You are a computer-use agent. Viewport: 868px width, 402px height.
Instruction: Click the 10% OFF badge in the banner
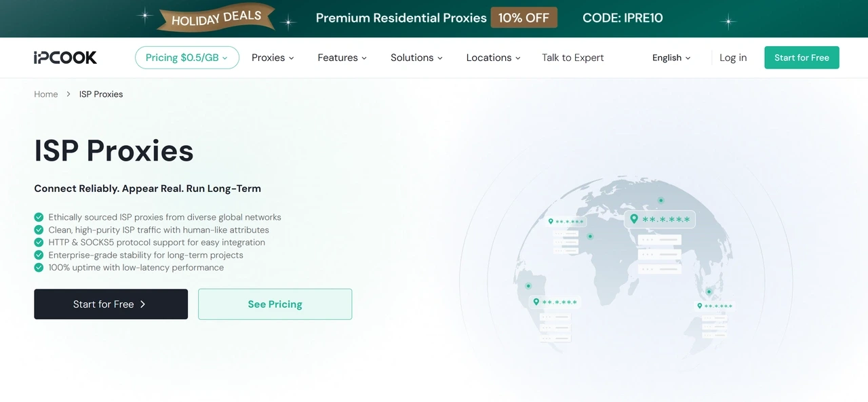click(524, 18)
